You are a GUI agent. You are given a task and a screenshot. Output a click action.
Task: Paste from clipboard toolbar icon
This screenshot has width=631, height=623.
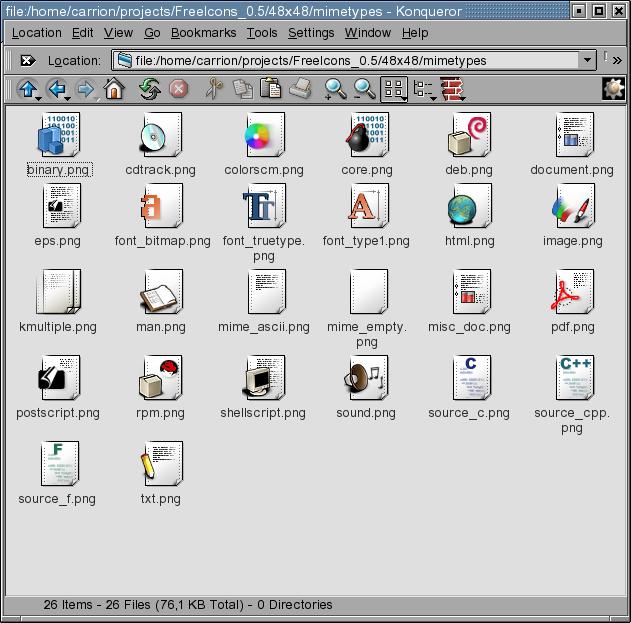click(270, 88)
